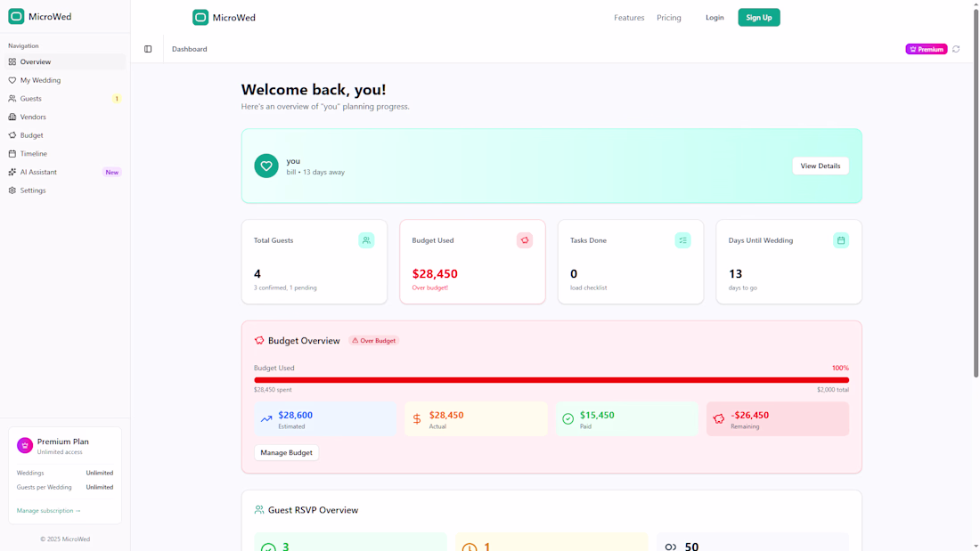Toggle the sidebar panel icon
The image size is (980, 551).
point(148,49)
